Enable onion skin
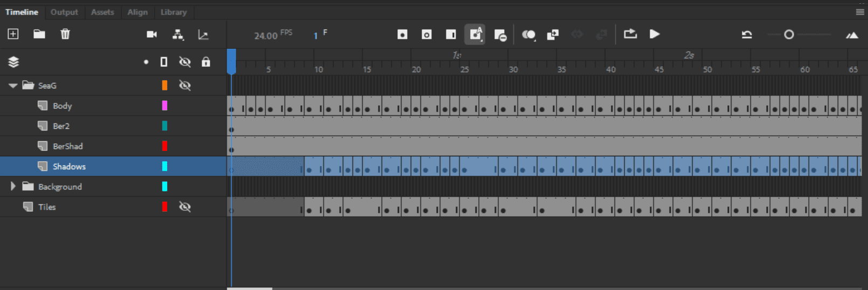This screenshot has height=290, width=868. point(528,34)
